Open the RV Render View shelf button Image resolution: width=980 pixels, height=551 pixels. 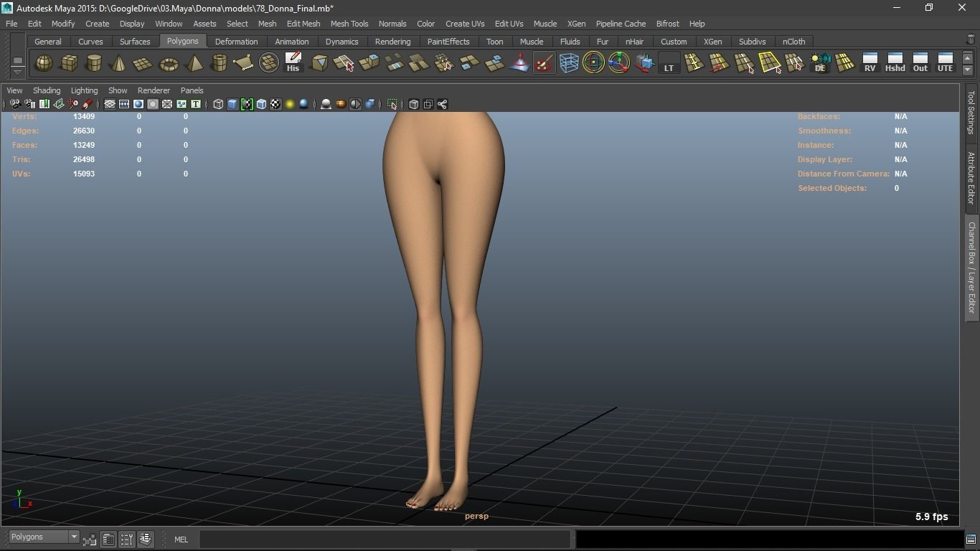[870, 63]
